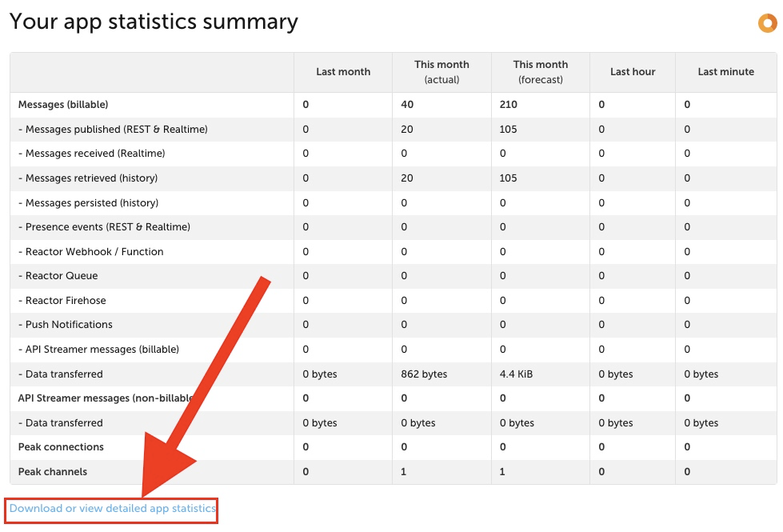
Task: Click the 210 forecast billable messages value
Action: (x=509, y=105)
